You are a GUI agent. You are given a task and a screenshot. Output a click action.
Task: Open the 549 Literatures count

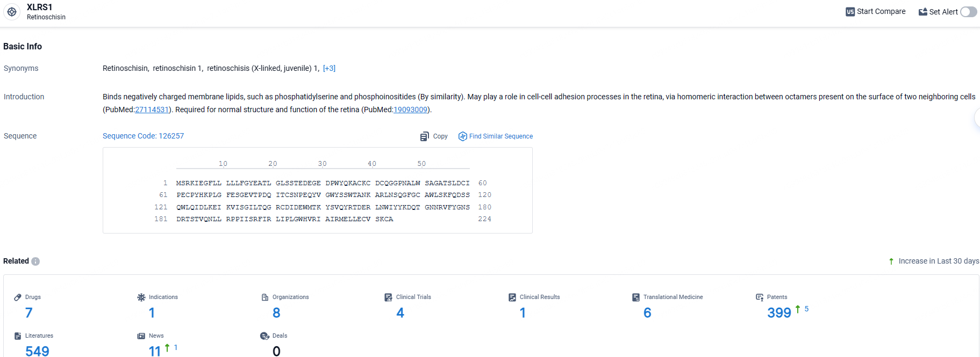(37, 351)
